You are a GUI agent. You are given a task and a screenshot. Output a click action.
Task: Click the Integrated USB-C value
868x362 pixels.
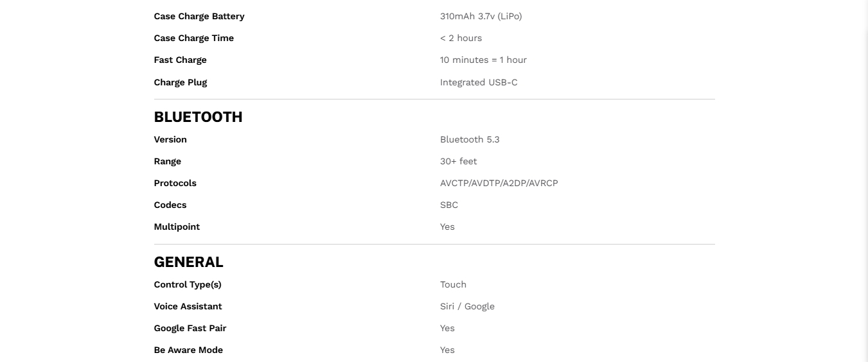(x=478, y=82)
